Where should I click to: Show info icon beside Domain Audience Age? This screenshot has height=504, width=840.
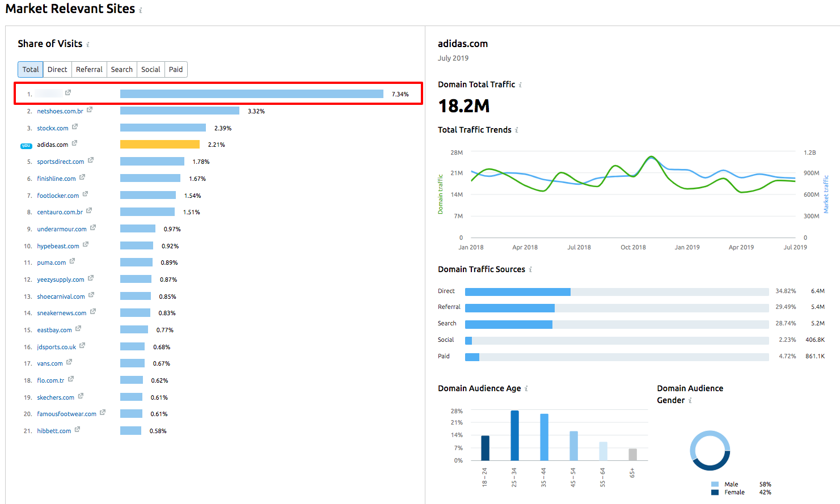526,389
